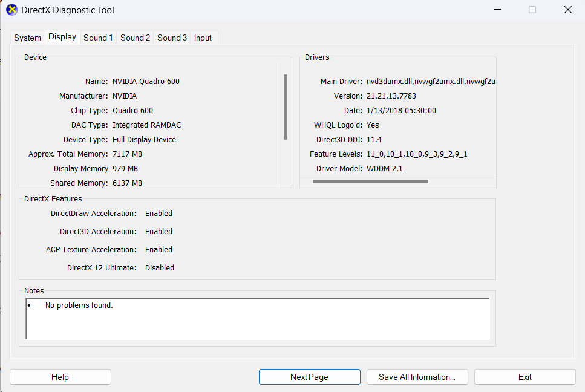Click the Driver Model value WDDM 2.1

click(x=384, y=169)
